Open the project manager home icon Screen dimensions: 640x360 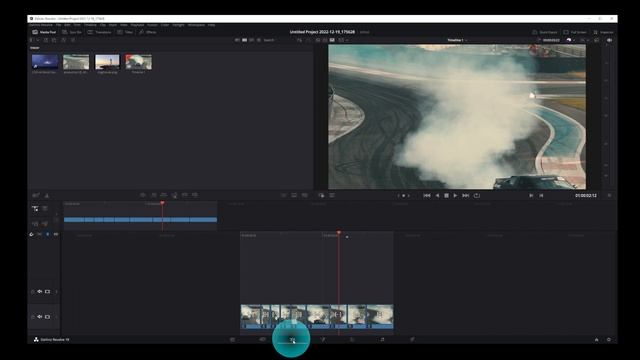pyautogui.click(x=596, y=340)
